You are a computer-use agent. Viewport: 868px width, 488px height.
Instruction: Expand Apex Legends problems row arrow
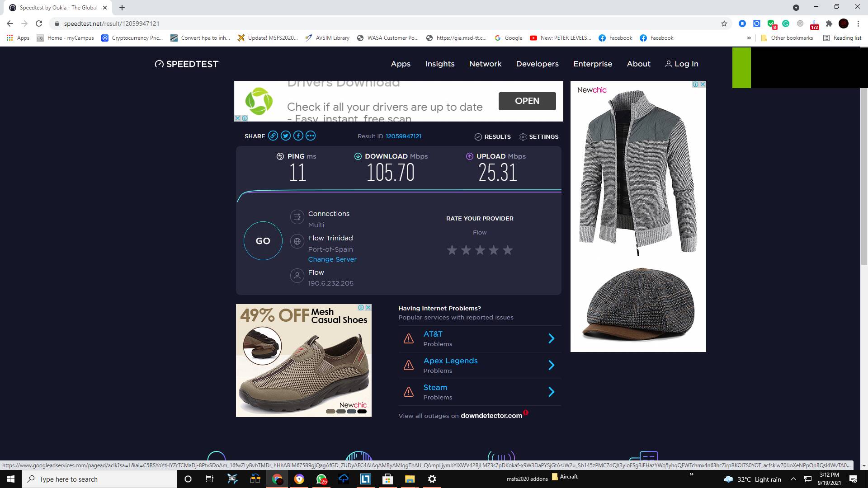[551, 365]
